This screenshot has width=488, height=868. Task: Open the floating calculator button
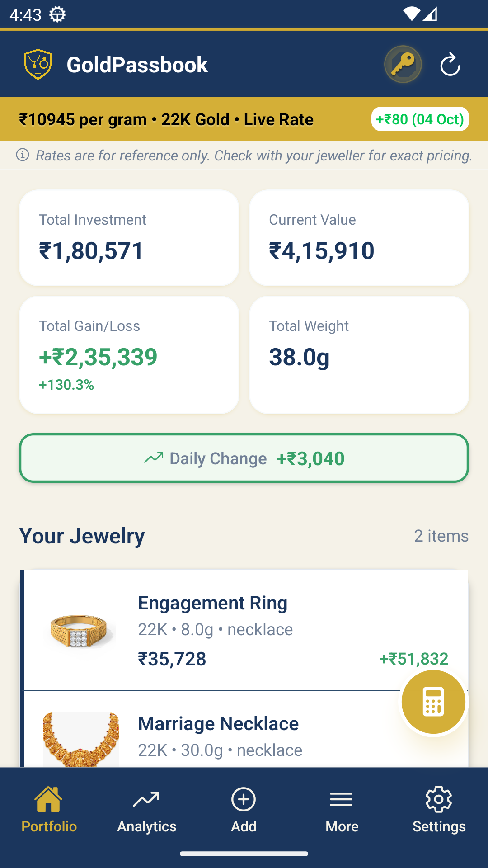pyautogui.click(x=433, y=702)
